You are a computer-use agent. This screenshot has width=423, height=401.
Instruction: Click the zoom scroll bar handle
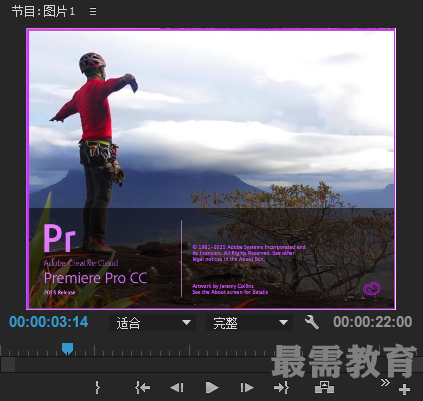pyautogui.click(x=7, y=364)
